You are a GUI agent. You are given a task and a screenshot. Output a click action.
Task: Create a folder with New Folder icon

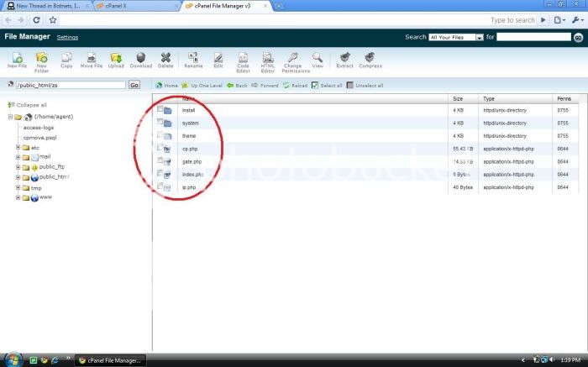[x=41, y=60]
